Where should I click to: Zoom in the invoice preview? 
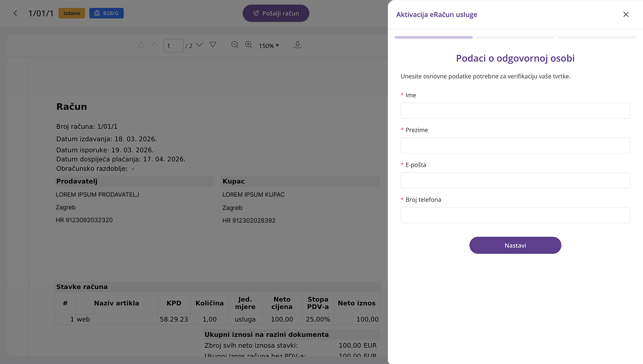click(x=249, y=45)
